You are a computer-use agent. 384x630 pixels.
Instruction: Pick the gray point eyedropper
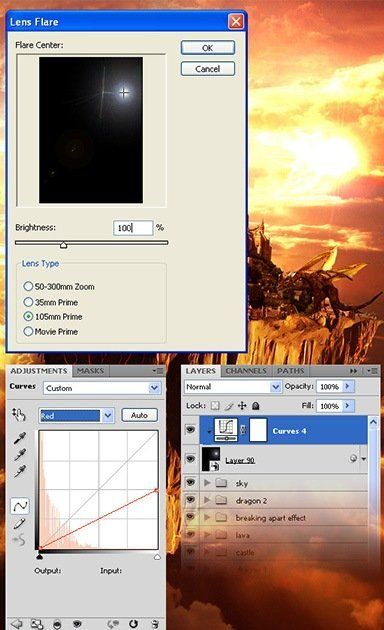click(20, 454)
